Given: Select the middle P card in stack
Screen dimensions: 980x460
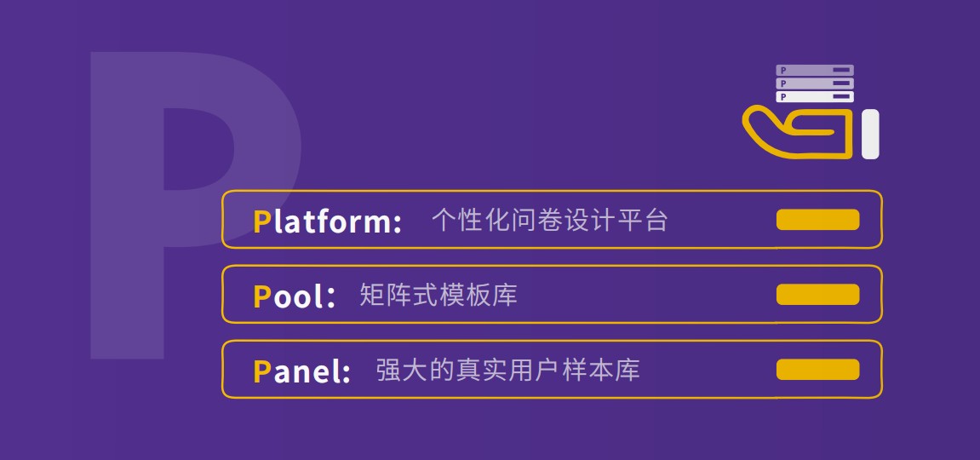Looking at the screenshot, I should pyautogui.click(x=814, y=83).
